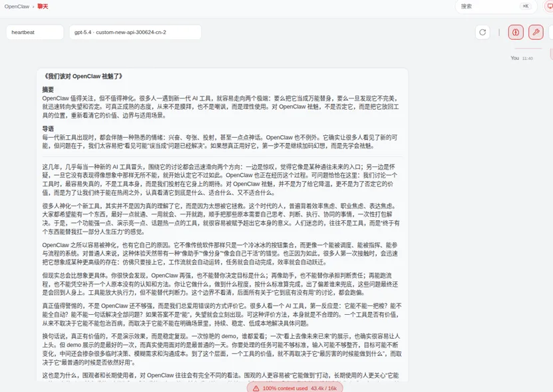The image size is (553, 392).
Task: Click paragraph starting "真正值得警惕的"
Action: click(x=222, y=314)
